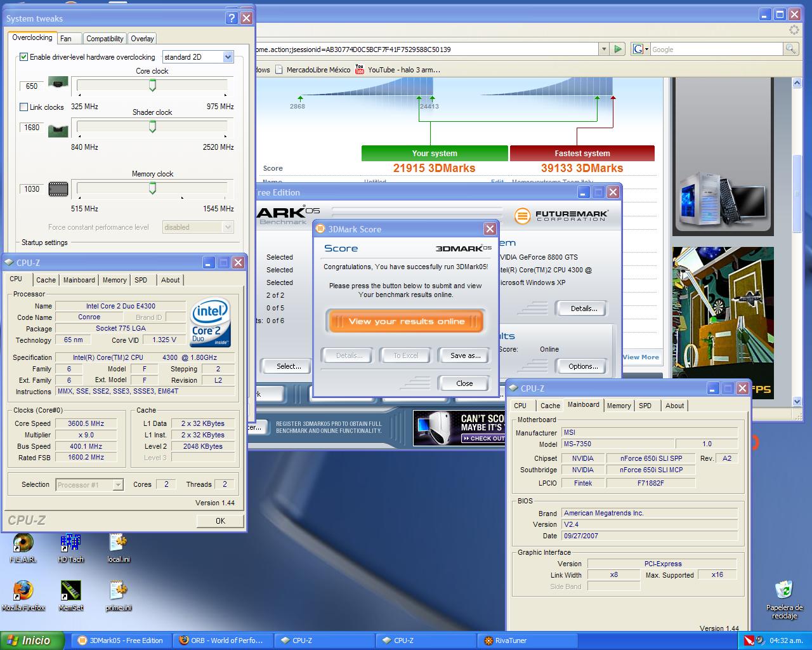This screenshot has height=650, width=812.
Task: Click the Inicio start button
Action: [x=33, y=640]
